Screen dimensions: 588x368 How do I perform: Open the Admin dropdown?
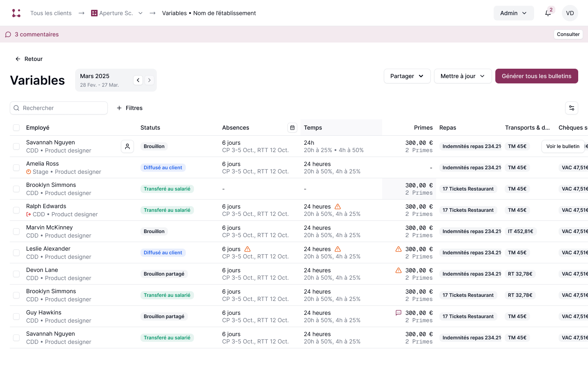[514, 13]
